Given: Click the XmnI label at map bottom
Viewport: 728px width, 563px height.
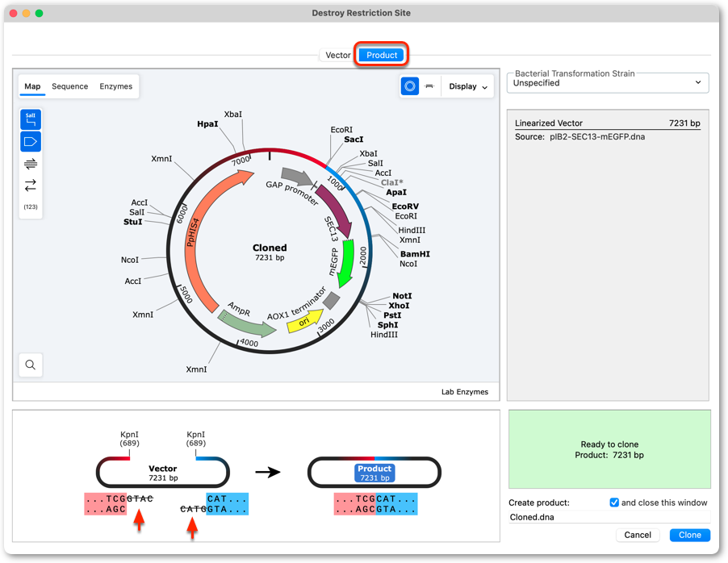Looking at the screenshot, I should point(196,369).
